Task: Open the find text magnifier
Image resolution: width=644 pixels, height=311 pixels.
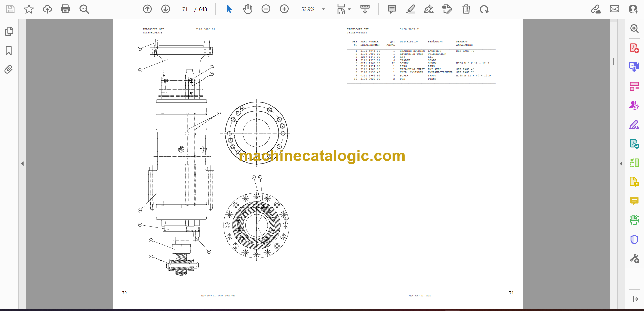Action: click(84, 9)
